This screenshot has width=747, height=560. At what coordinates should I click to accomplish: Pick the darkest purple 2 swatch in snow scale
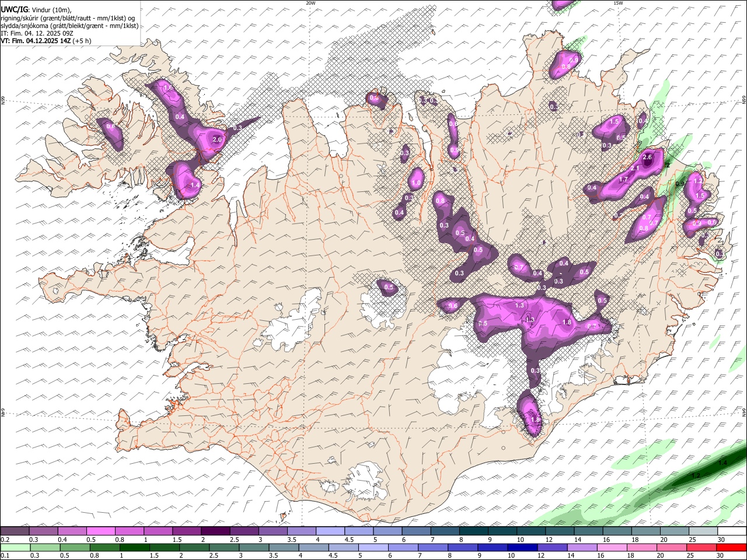pyautogui.click(x=215, y=531)
